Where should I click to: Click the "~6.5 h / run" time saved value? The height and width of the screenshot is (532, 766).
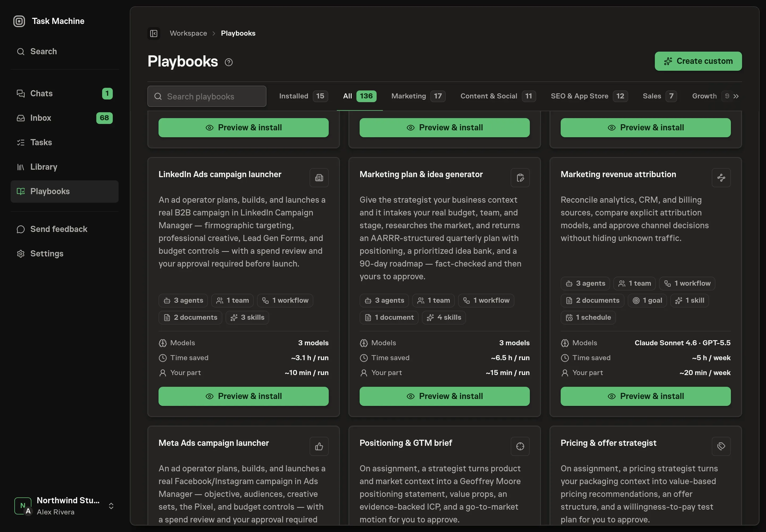[x=510, y=358]
